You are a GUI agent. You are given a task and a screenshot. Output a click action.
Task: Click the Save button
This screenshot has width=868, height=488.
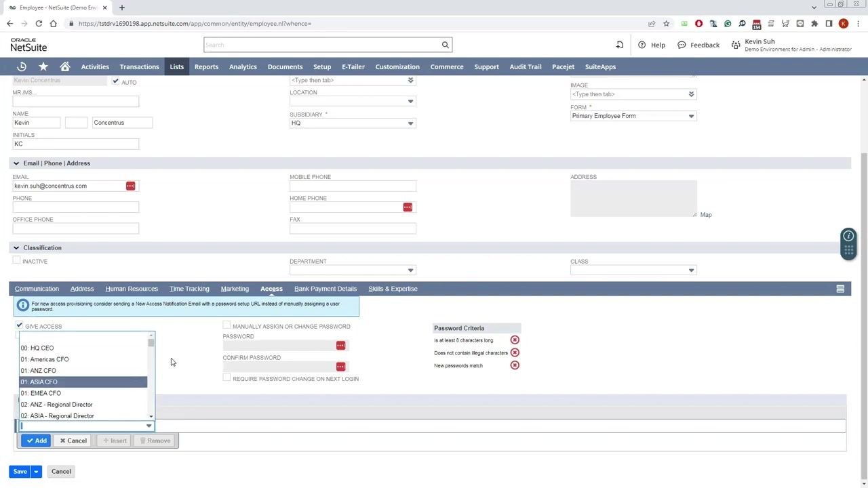pos(20,472)
